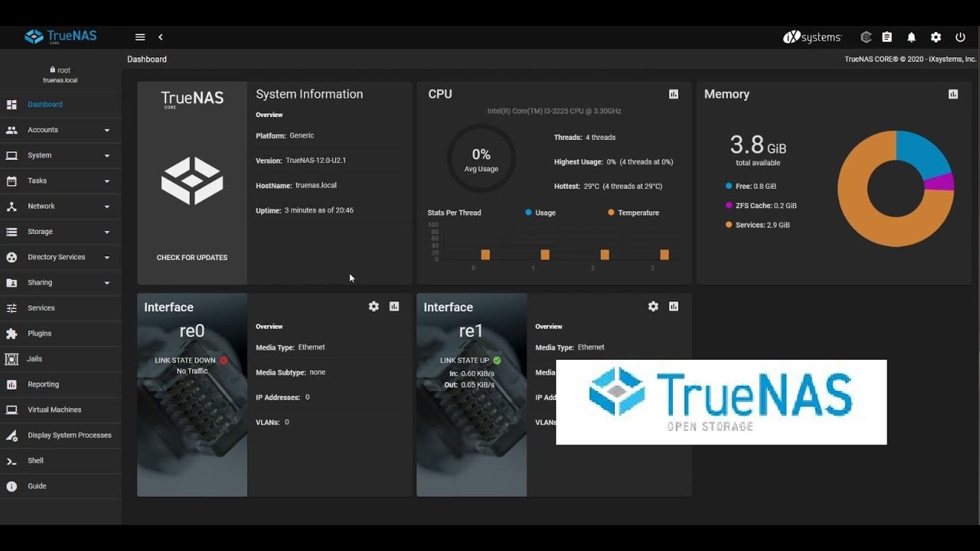Open CPU reports chart icon
The height and width of the screenshot is (551, 980).
click(x=674, y=94)
